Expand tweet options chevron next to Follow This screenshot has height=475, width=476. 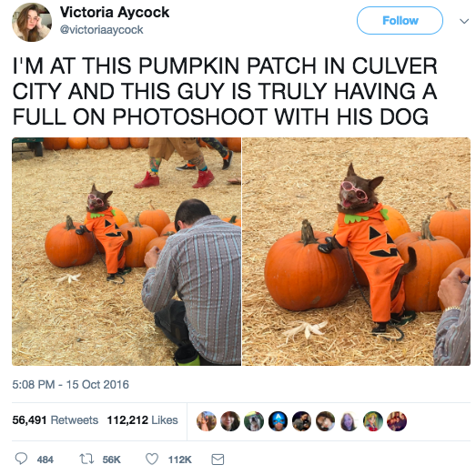[463, 21]
